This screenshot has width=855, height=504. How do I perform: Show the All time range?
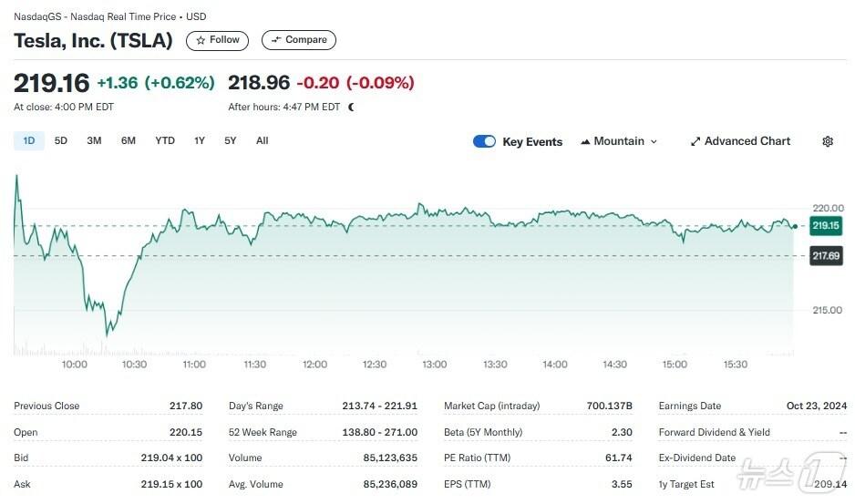(x=263, y=140)
